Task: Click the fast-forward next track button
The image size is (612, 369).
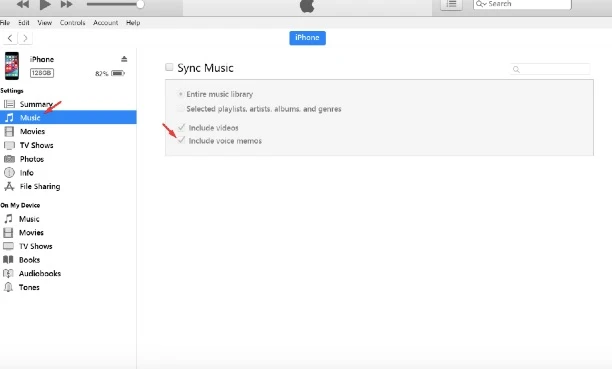Action: pyautogui.click(x=67, y=4)
